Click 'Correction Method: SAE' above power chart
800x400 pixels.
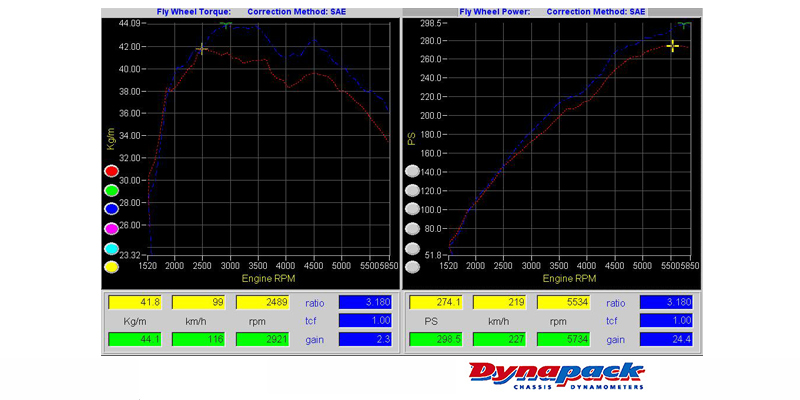[596, 12]
